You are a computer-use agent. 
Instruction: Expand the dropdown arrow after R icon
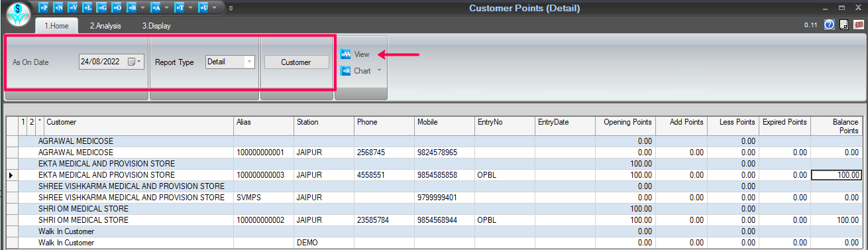(142, 8)
